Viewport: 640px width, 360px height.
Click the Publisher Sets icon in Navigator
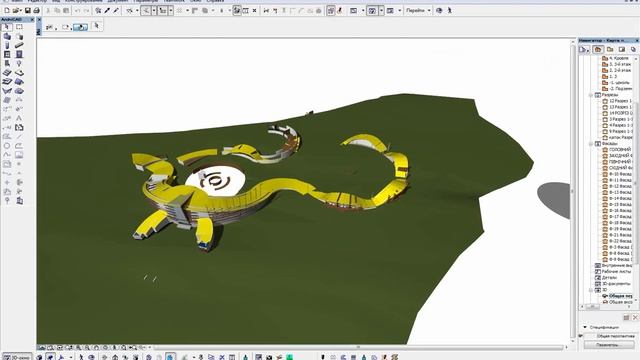click(633, 49)
